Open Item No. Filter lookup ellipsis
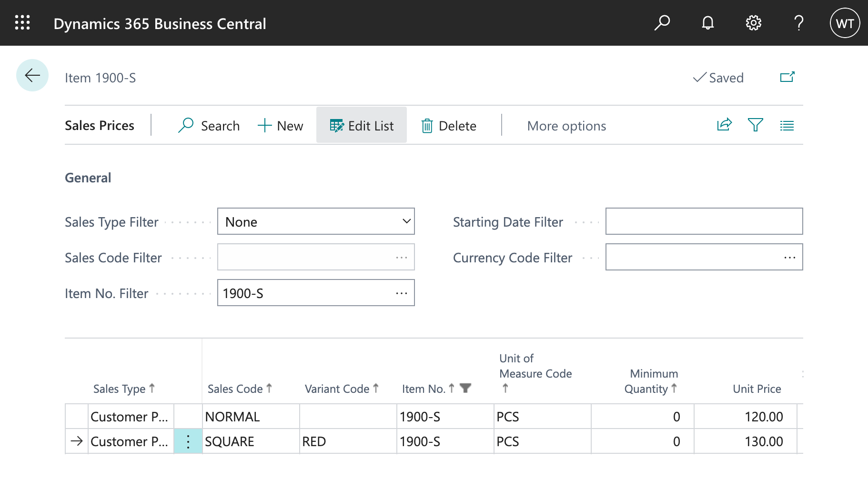The height and width of the screenshot is (479, 868). pyautogui.click(x=402, y=293)
